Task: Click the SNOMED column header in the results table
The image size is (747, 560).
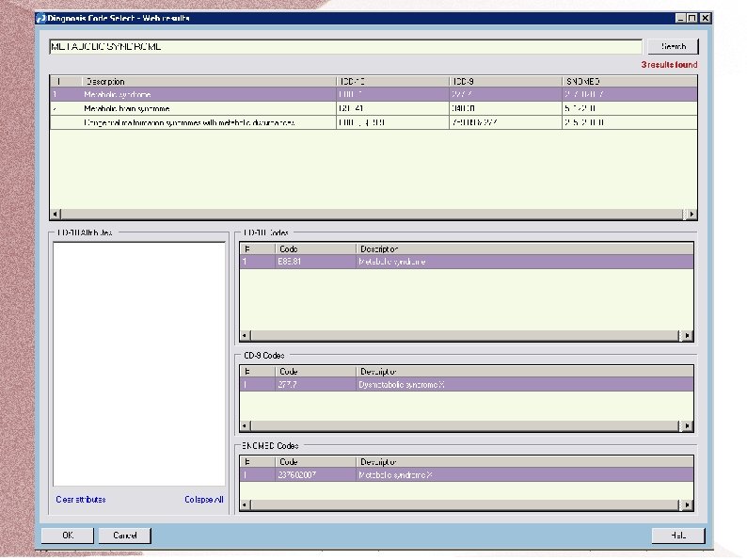Action: pos(629,82)
